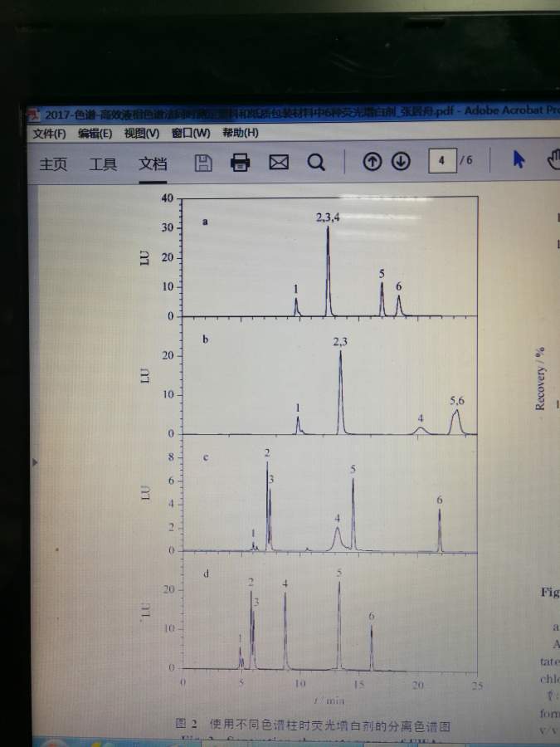Click the Save file icon
Screen dimensions: 560x747
pos(202,163)
